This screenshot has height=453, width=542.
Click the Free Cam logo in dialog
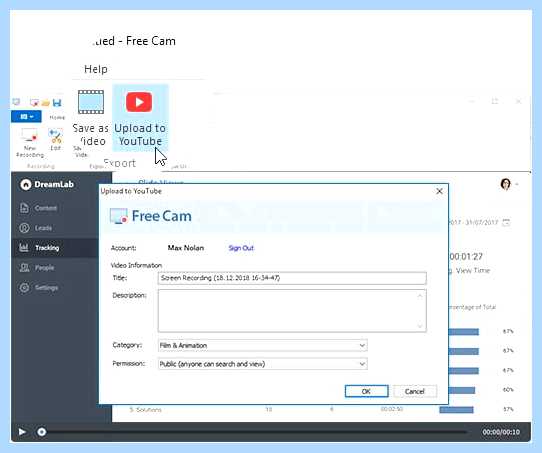(151, 216)
